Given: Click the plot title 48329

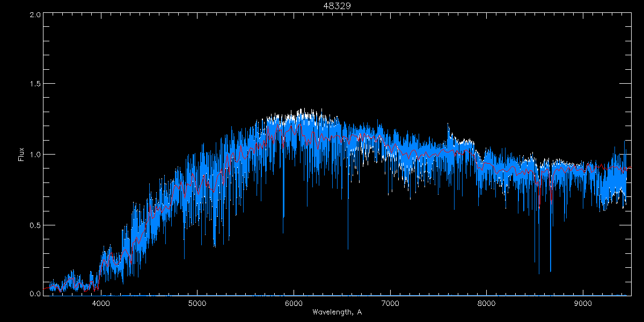Looking at the screenshot, I should pos(336,6).
